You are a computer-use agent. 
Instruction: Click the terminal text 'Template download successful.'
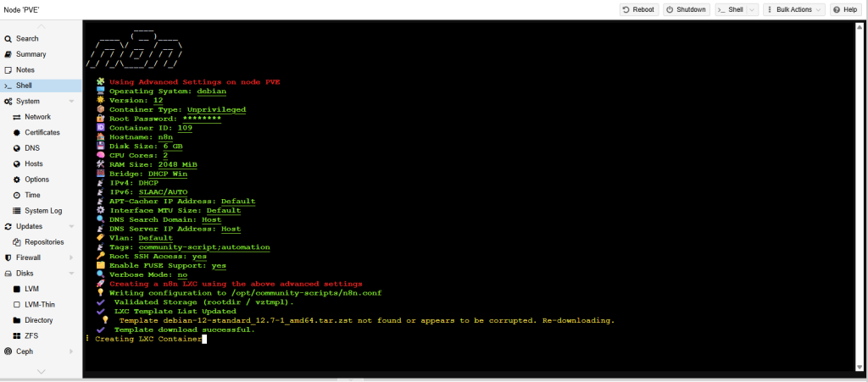[184, 329]
